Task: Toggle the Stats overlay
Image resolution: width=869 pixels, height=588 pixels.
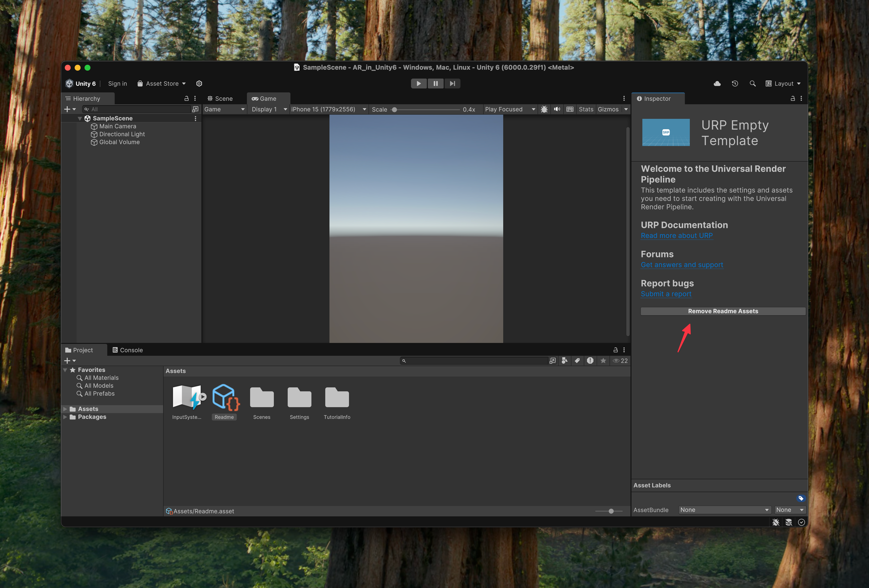Action: (x=586, y=109)
